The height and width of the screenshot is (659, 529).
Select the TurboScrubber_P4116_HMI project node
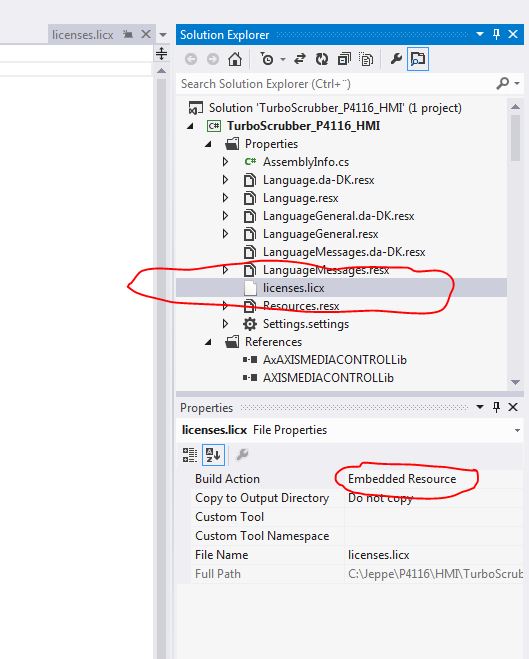[303, 126]
